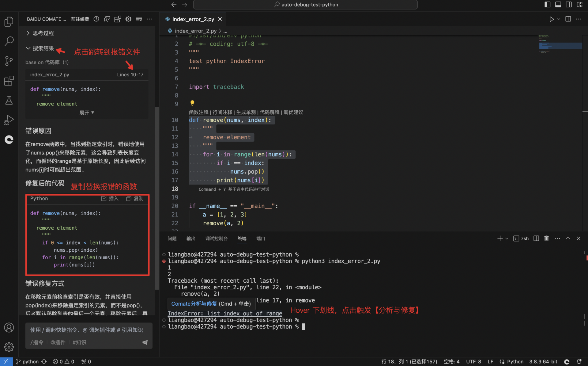Click the Comate panel vertical scrollbar
The height and width of the screenshot is (366, 588).
(x=157, y=198)
